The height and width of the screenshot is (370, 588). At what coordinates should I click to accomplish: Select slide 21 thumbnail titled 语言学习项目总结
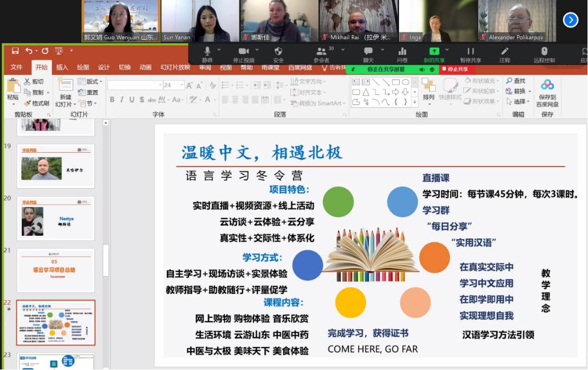(x=56, y=270)
